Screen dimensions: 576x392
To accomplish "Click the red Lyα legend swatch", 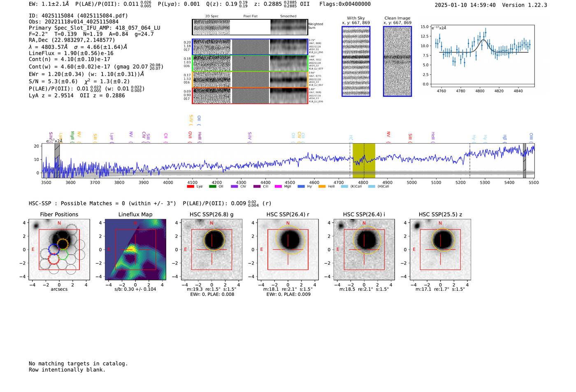I will (x=190, y=187).
